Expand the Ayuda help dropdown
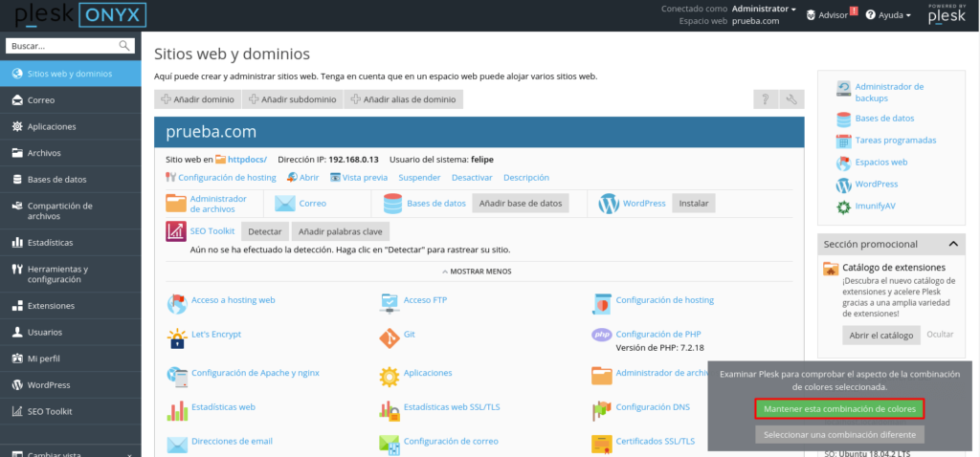Viewport: 980px width, 457px height. point(888,15)
